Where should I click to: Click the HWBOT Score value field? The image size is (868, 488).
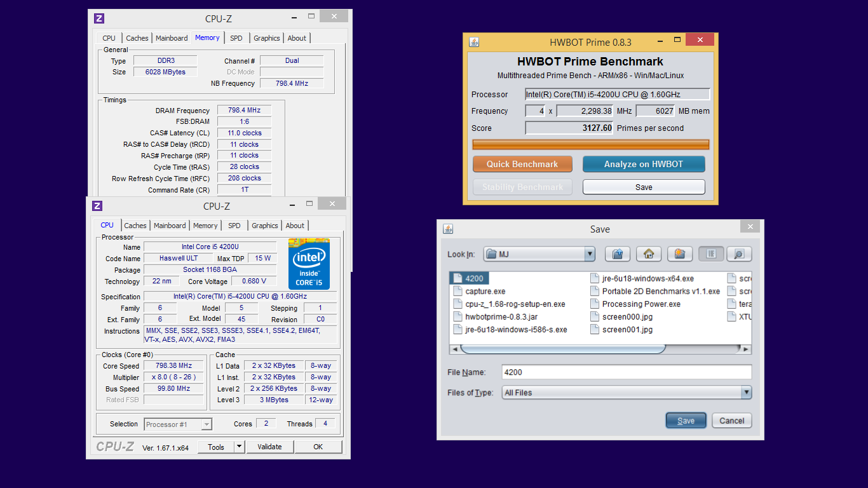click(x=570, y=128)
